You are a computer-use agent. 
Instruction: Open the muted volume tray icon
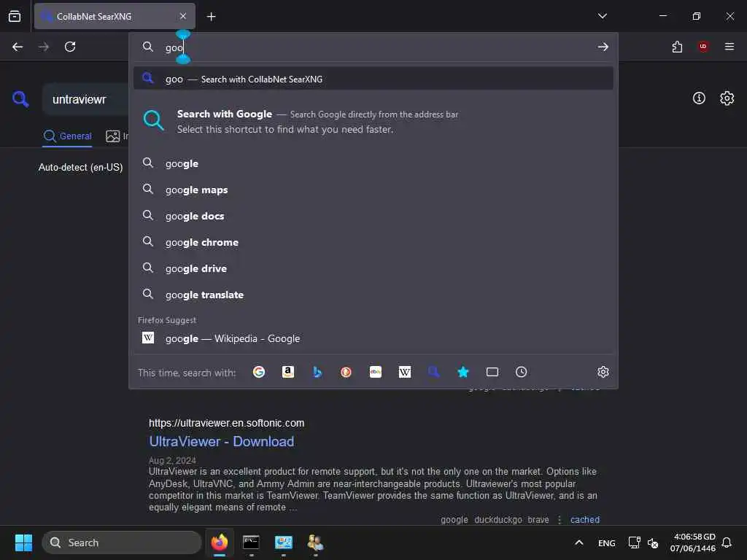(x=653, y=542)
